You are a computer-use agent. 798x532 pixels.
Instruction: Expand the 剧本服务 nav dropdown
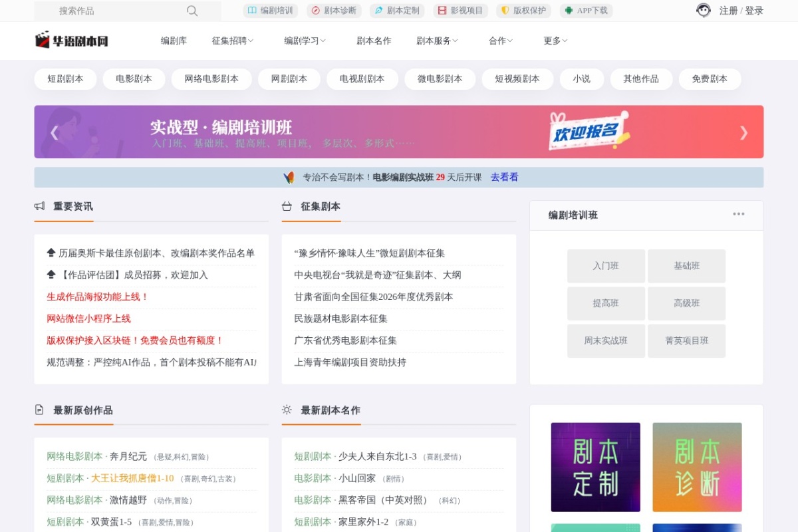point(438,41)
